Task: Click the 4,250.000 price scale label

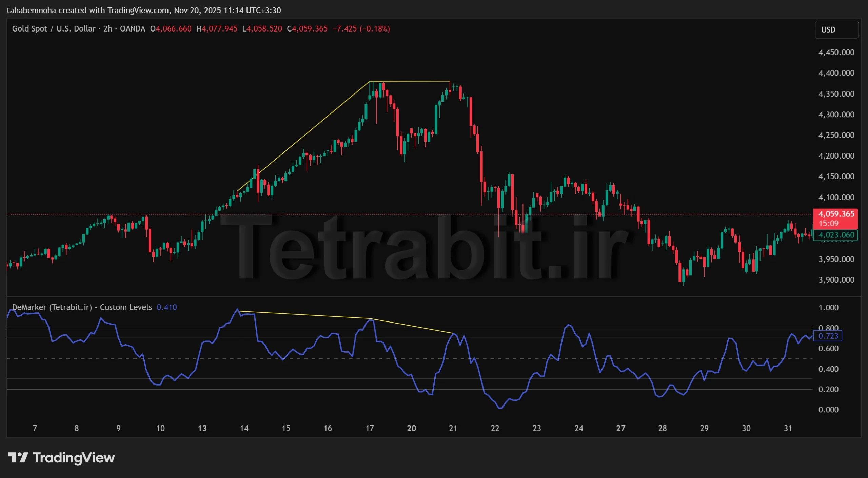Action: [x=836, y=135]
